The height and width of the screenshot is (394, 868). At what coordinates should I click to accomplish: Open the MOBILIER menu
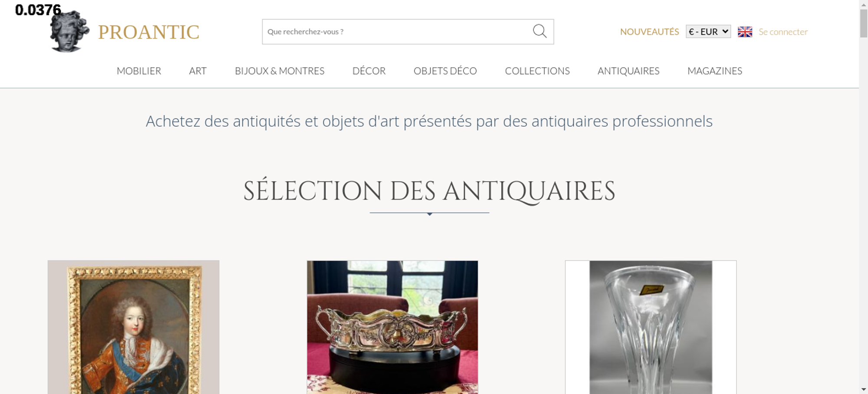coord(139,71)
